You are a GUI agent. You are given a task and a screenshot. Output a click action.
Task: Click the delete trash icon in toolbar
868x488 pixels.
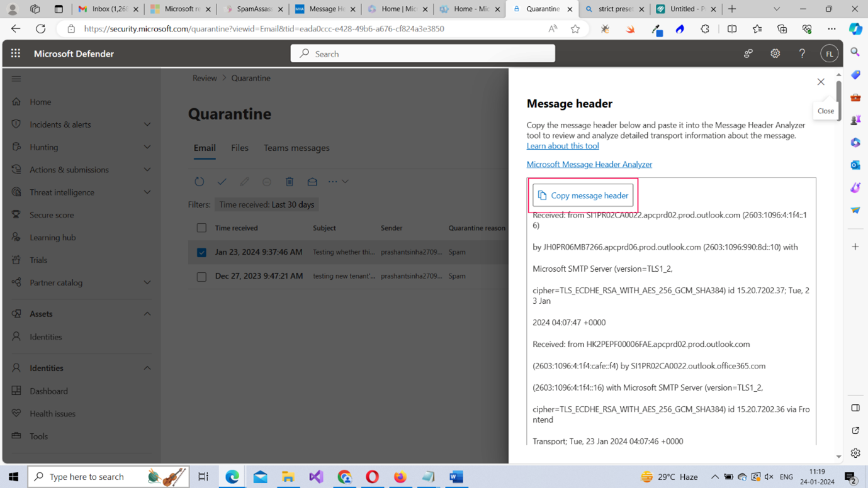(x=290, y=182)
